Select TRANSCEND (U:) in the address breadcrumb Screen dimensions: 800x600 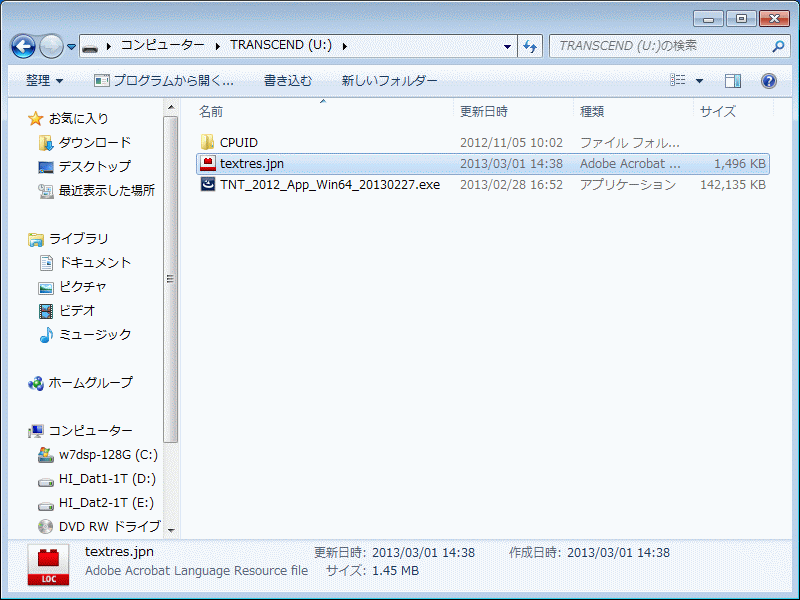click(281, 45)
